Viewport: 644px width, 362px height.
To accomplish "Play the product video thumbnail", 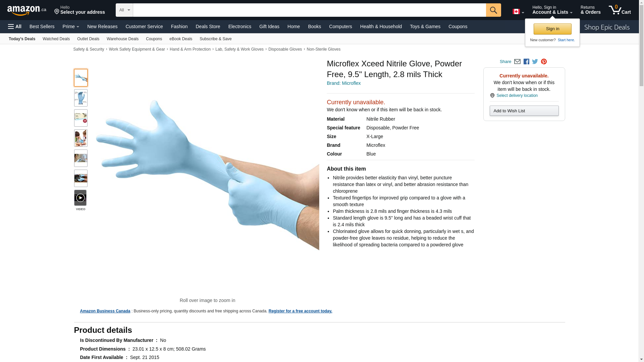I will tap(80, 198).
